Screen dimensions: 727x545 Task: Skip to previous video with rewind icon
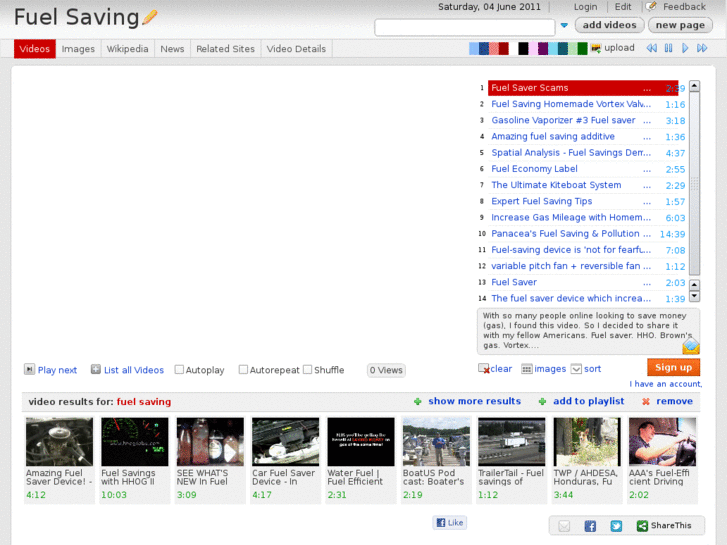point(651,48)
